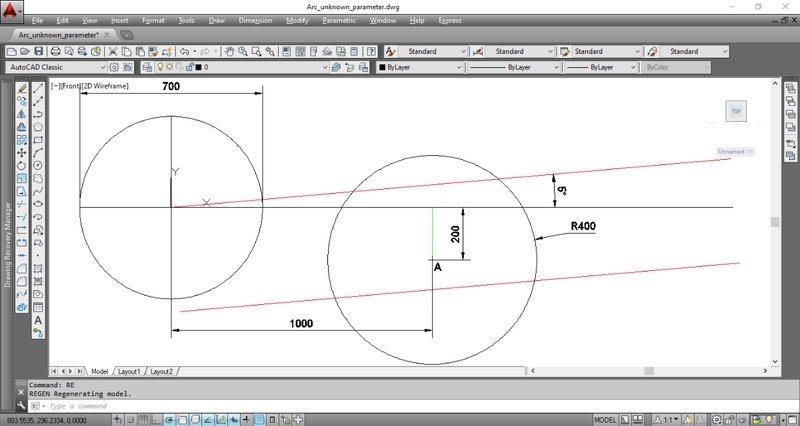This screenshot has height=426, width=800.
Task: Click the Undo arrow icon
Action: [x=185, y=51]
